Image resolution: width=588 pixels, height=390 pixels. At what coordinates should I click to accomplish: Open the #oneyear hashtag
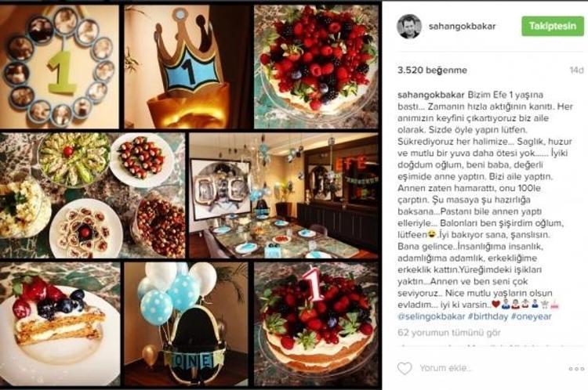[x=531, y=316]
